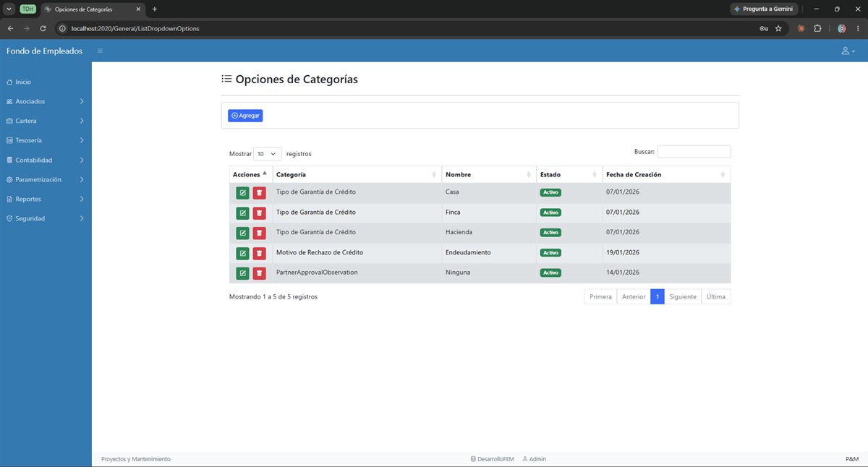Select pagination page 1
Image resolution: width=868 pixels, height=467 pixels.
click(658, 296)
